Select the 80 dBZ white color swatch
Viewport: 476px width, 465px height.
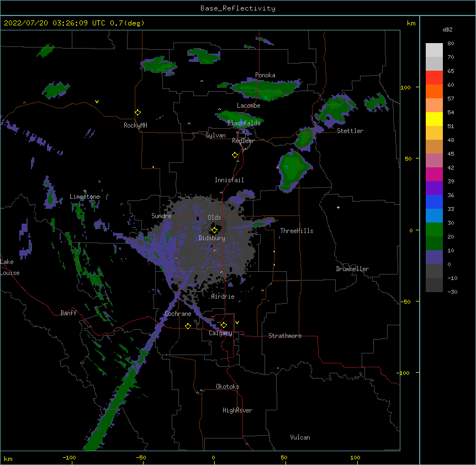(434, 50)
